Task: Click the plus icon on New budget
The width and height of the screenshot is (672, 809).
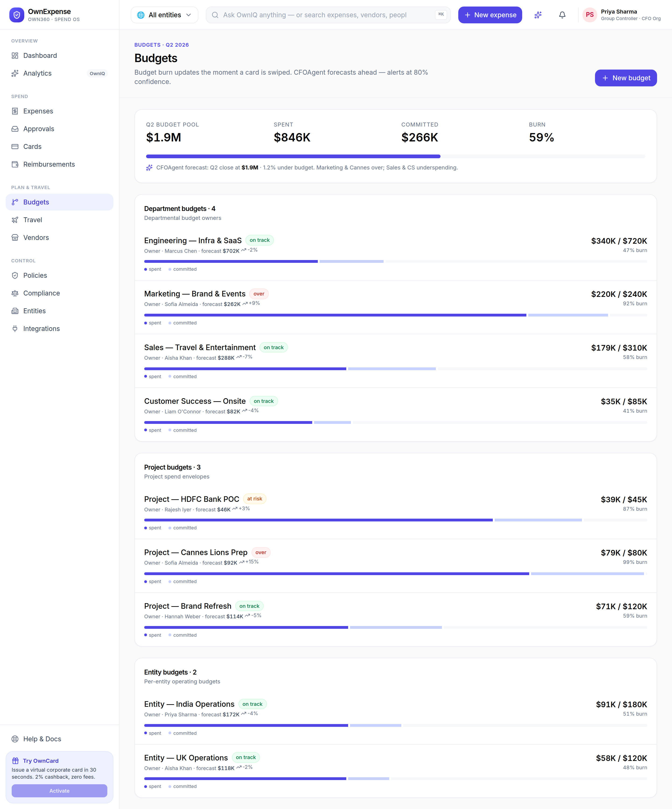Action: pyautogui.click(x=605, y=78)
